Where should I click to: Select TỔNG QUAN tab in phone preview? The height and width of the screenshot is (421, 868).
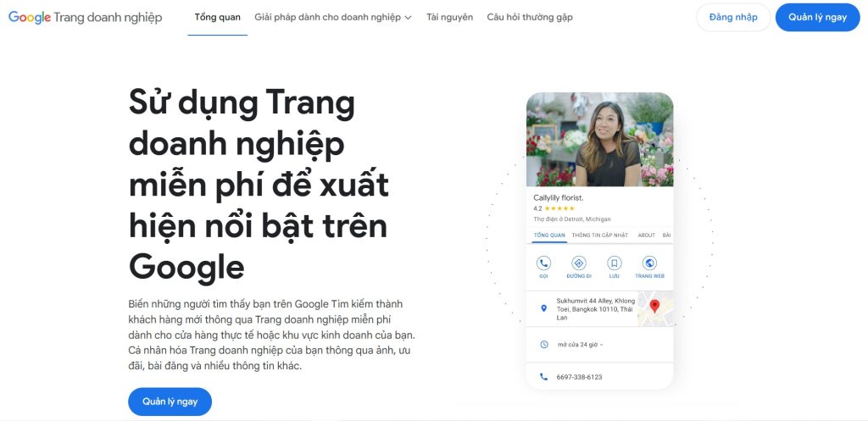point(549,235)
